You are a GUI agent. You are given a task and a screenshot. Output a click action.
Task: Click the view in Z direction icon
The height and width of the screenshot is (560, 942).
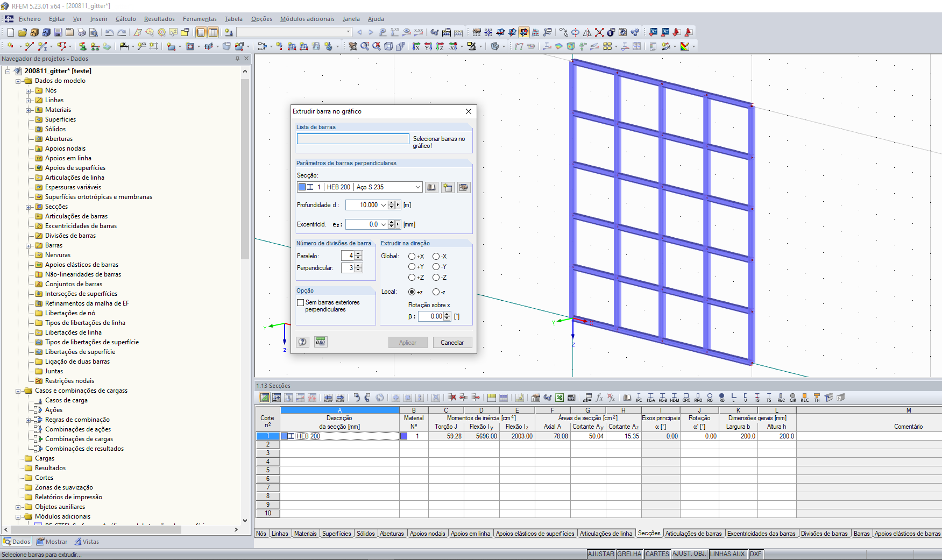coord(440,46)
